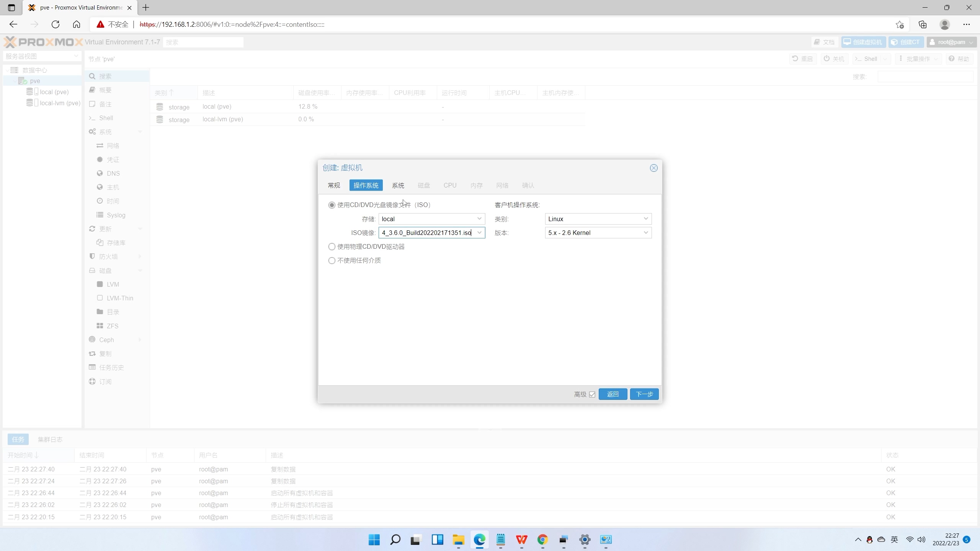The image size is (980, 551).
Task: Click the browser profile avatar
Action: point(944,24)
